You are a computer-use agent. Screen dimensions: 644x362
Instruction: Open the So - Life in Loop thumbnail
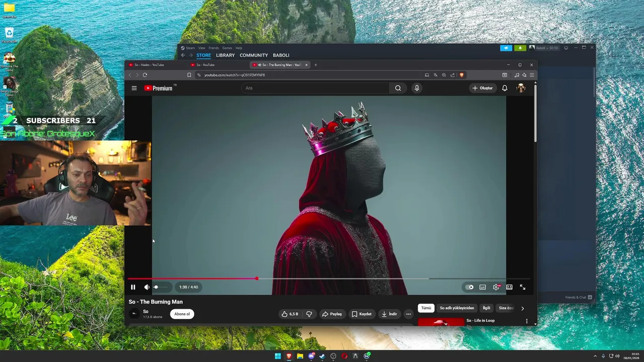point(441,322)
